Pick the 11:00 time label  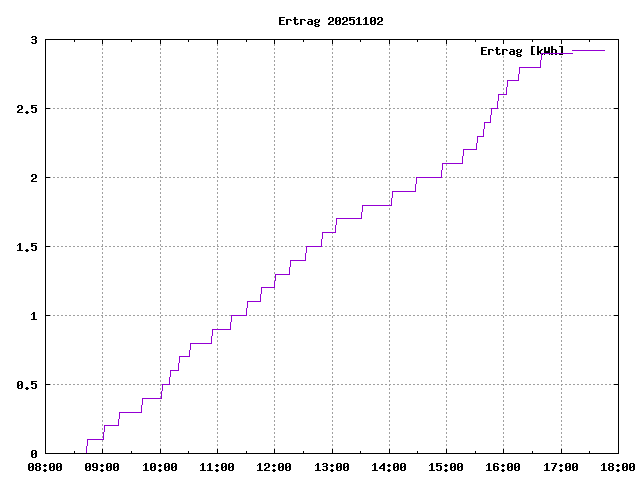217,467
